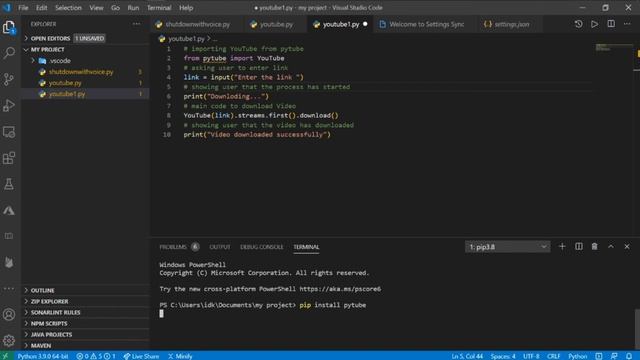
Task: Change indentation via Spaces: 4
Action: 503,356
